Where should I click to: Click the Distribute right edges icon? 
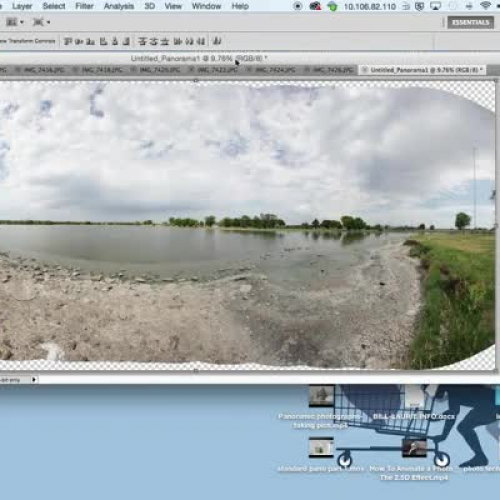coord(201,41)
